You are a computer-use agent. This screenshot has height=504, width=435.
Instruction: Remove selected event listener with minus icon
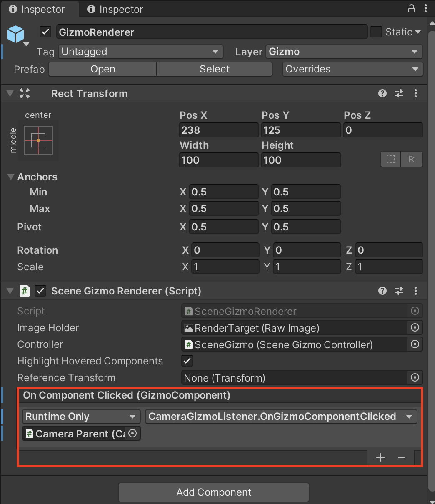point(401,457)
